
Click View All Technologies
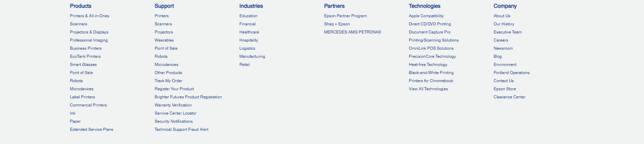(x=428, y=89)
